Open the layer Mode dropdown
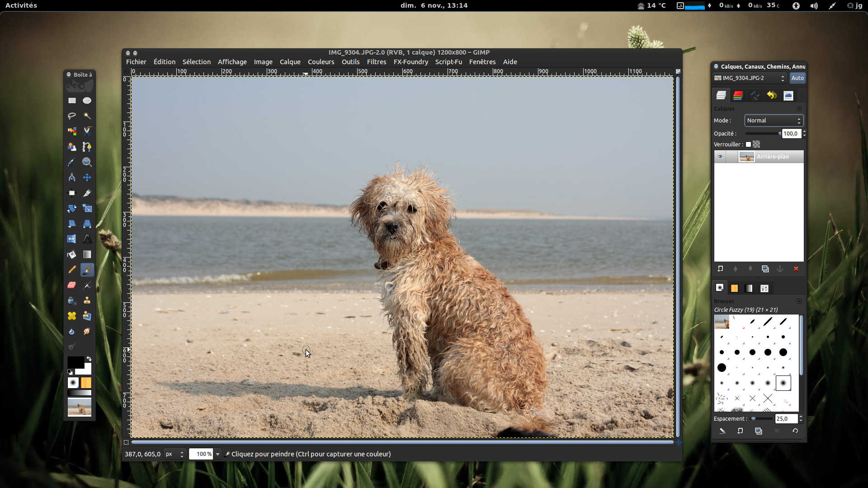 [774, 121]
